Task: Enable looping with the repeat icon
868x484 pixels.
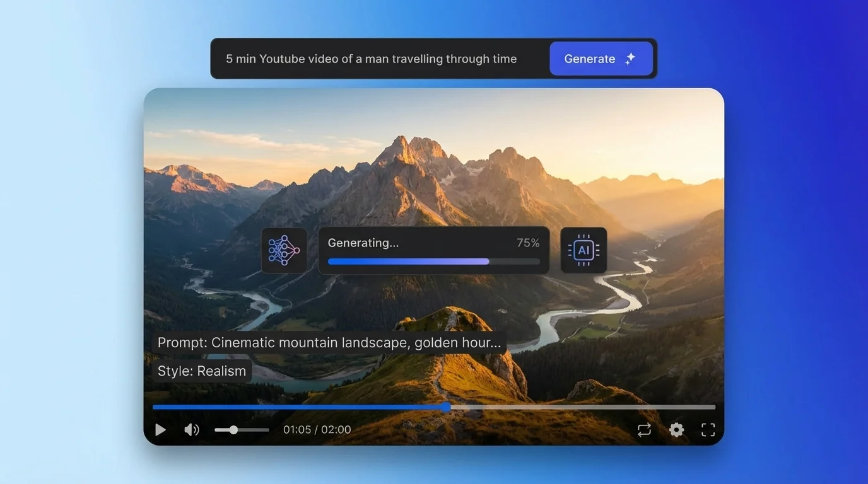Action: coord(644,429)
